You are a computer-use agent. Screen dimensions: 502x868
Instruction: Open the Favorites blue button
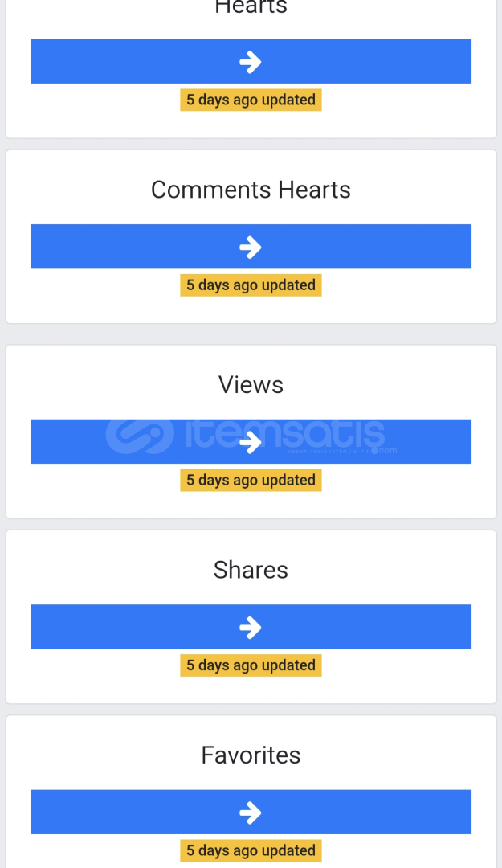[251, 812]
